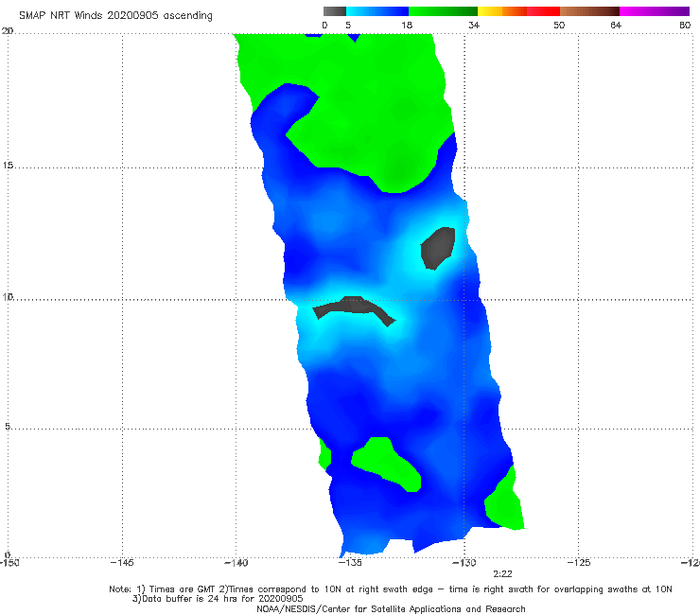
Task: Click the colorbar scale label "34"
Action: tap(474, 25)
